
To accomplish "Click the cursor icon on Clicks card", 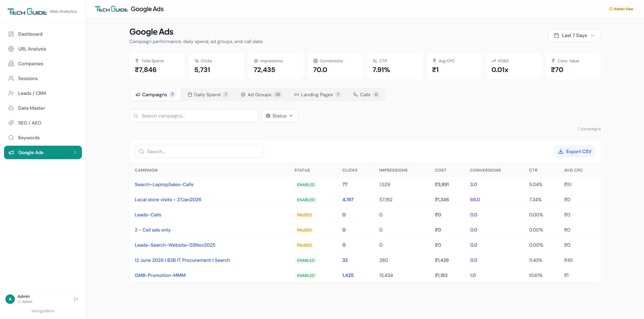I will point(196,61).
